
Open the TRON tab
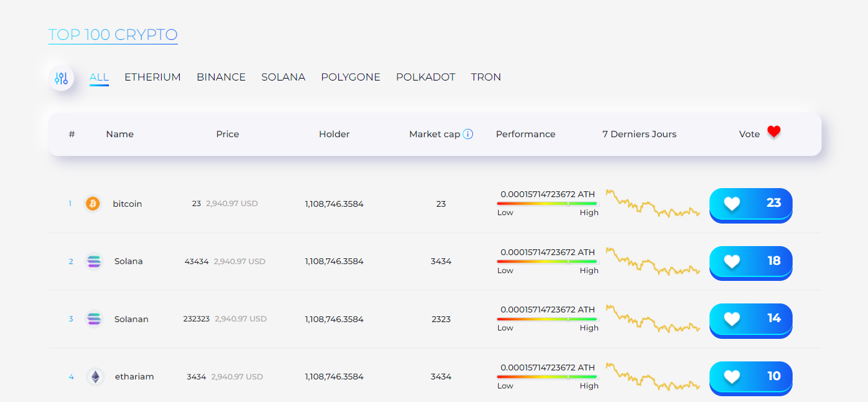(x=486, y=77)
